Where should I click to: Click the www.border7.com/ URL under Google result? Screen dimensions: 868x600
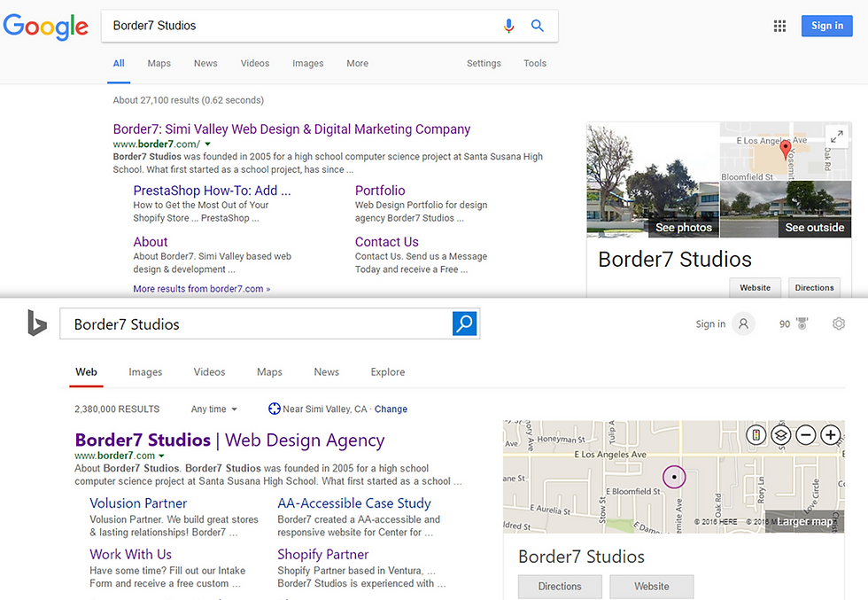[157, 144]
